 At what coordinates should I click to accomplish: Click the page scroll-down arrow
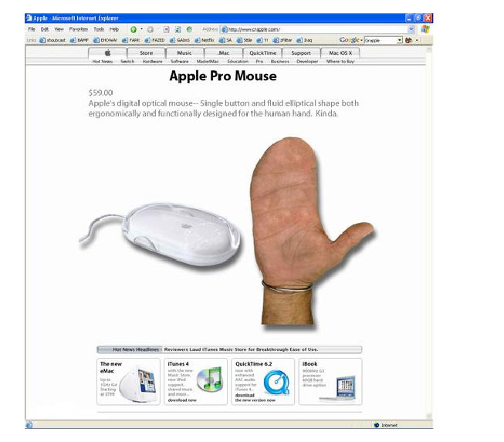(428, 416)
